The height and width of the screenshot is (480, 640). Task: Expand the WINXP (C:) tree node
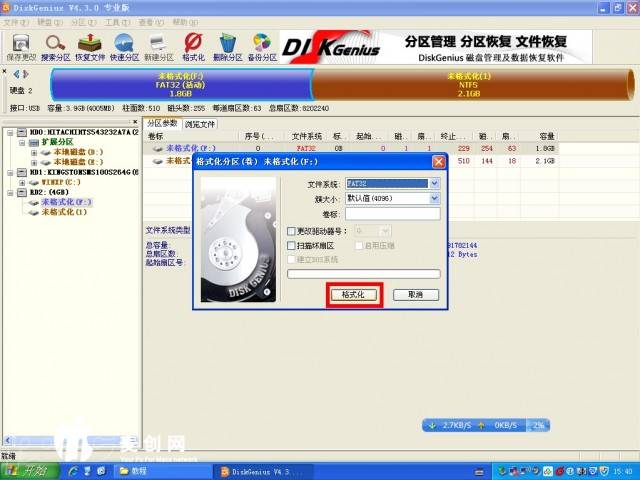20,182
